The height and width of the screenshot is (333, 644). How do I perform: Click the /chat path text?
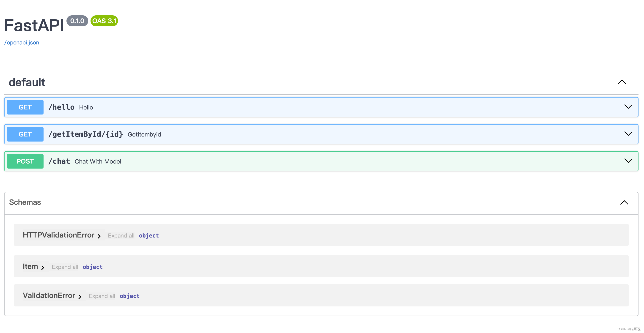(x=59, y=161)
